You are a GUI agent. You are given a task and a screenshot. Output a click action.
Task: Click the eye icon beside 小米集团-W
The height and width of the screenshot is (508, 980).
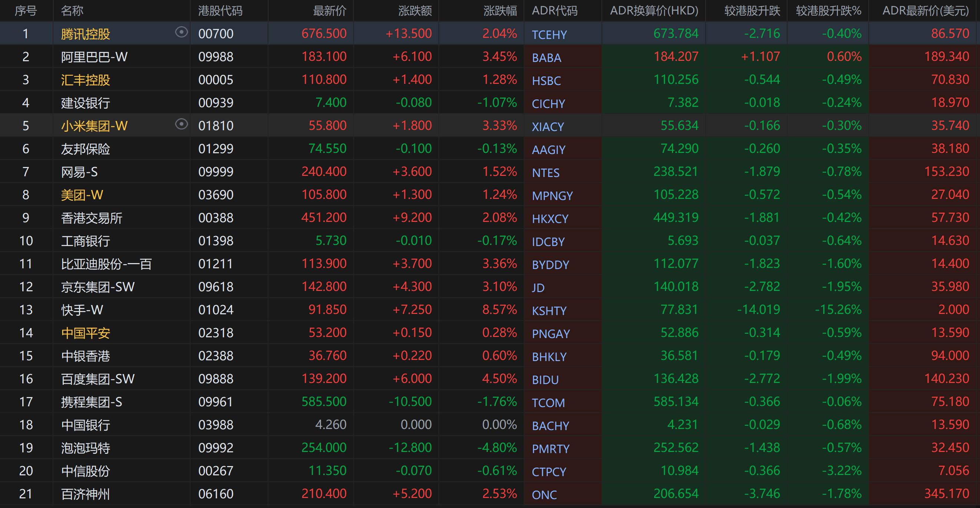pos(182,124)
